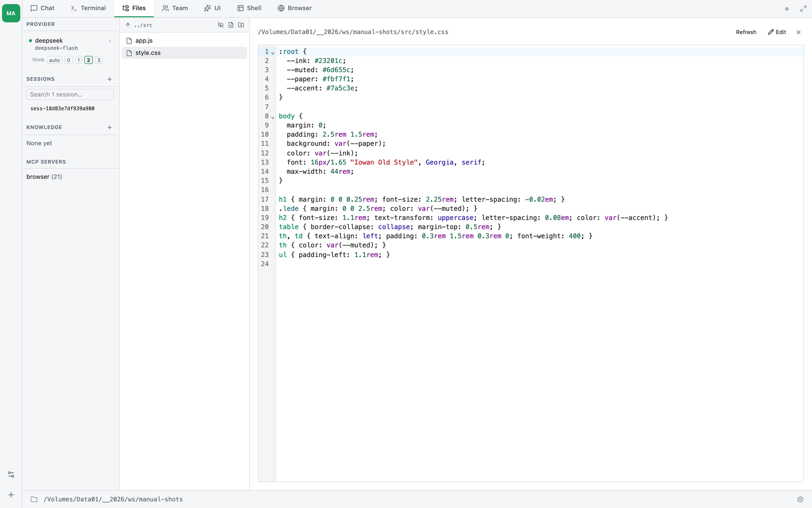Click the expand fullscreen arrows icon
The width and height of the screenshot is (812, 508).
[803, 9]
